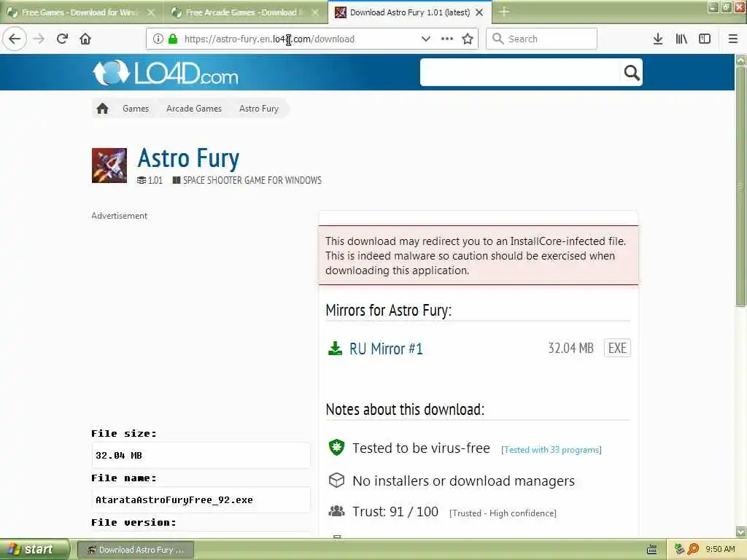Click the AtarataAstroFuryFree_92.exe file name field
Screen dimensions: 747x560
click(x=201, y=499)
